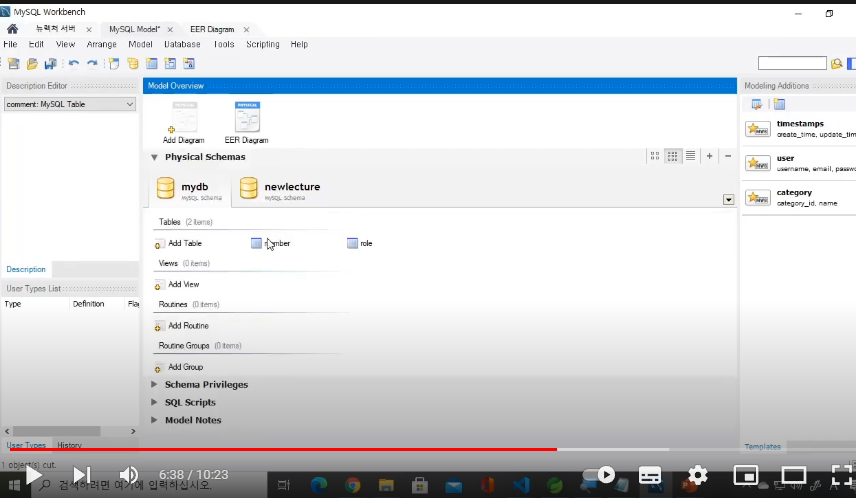856x498 pixels.
Task: Toggle video autoplay switch
Action: [x=599, y=475]
